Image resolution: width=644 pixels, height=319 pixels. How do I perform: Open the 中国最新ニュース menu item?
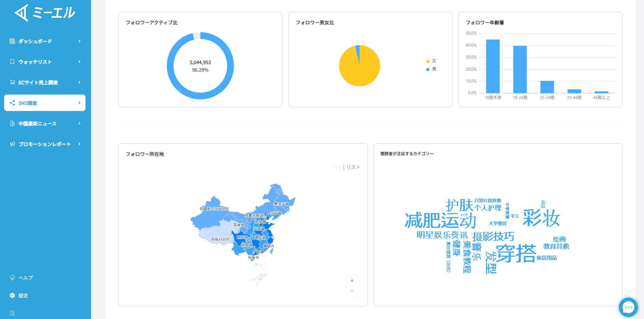click(x=45, y=123)
